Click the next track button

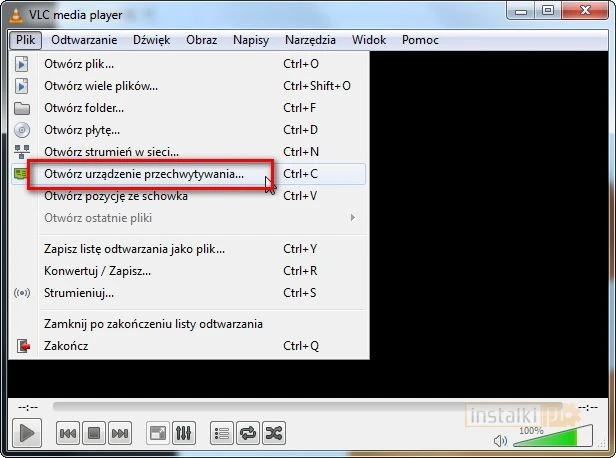click(x=120, y=433)
